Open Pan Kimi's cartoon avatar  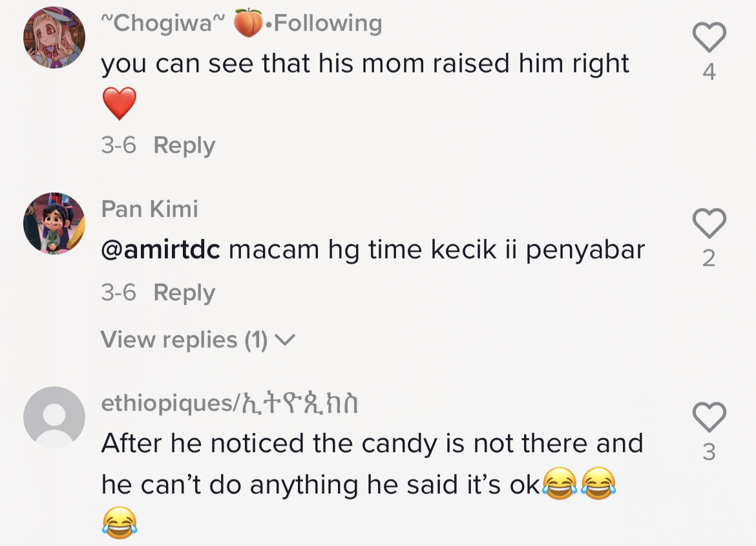coord(54,224)
